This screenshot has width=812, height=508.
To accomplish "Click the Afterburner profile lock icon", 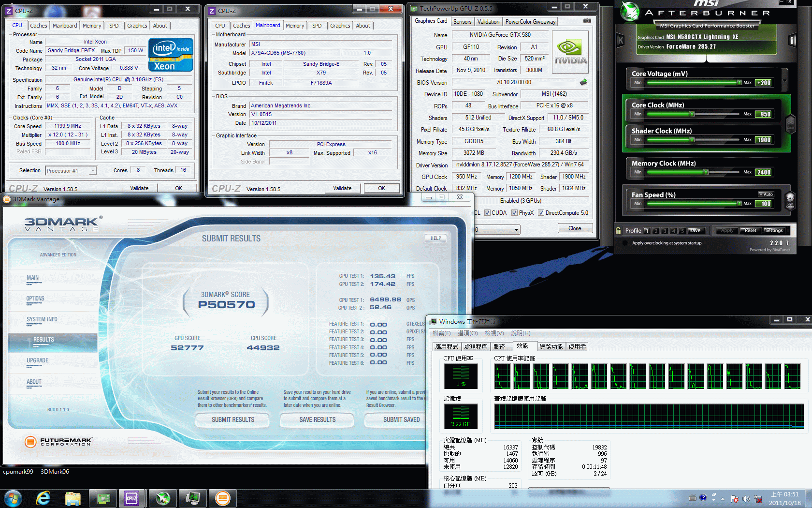I will (x=618, y=230).
